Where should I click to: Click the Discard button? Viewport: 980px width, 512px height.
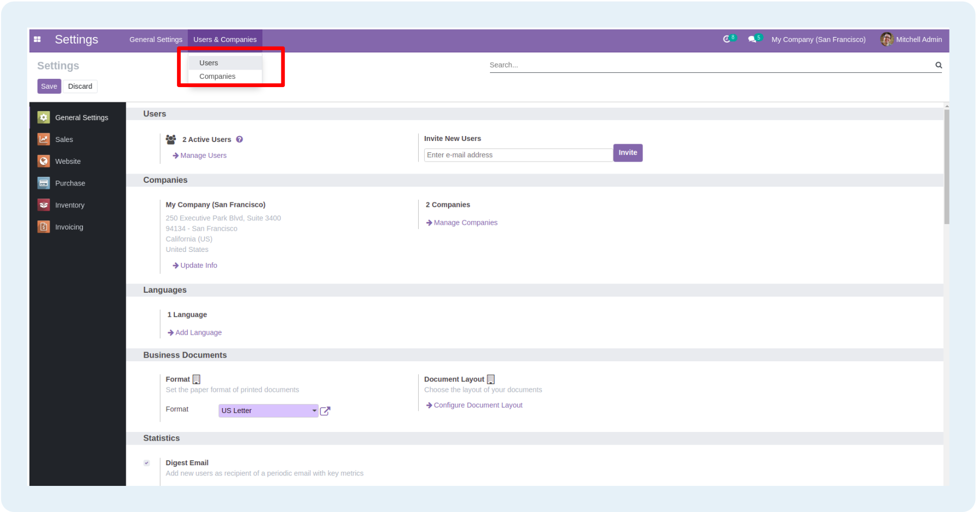tap(80, 86)
